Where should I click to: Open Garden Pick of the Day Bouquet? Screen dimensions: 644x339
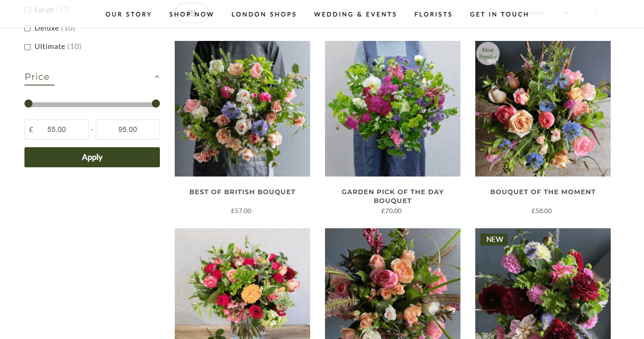tap(393, 196)
